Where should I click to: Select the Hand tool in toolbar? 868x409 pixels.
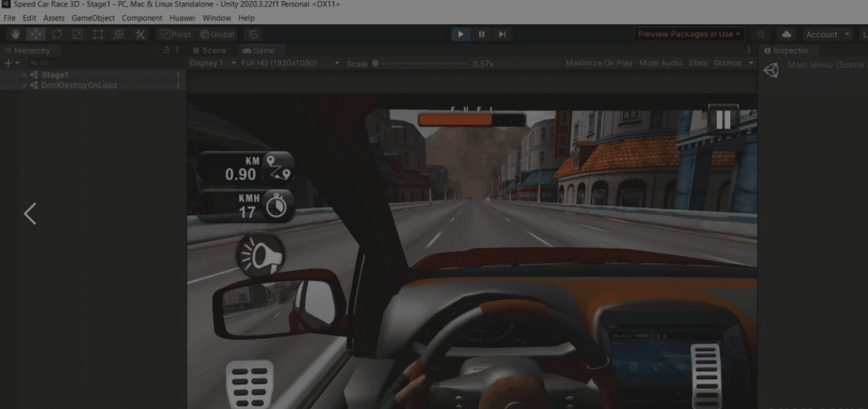coord(15,34)
